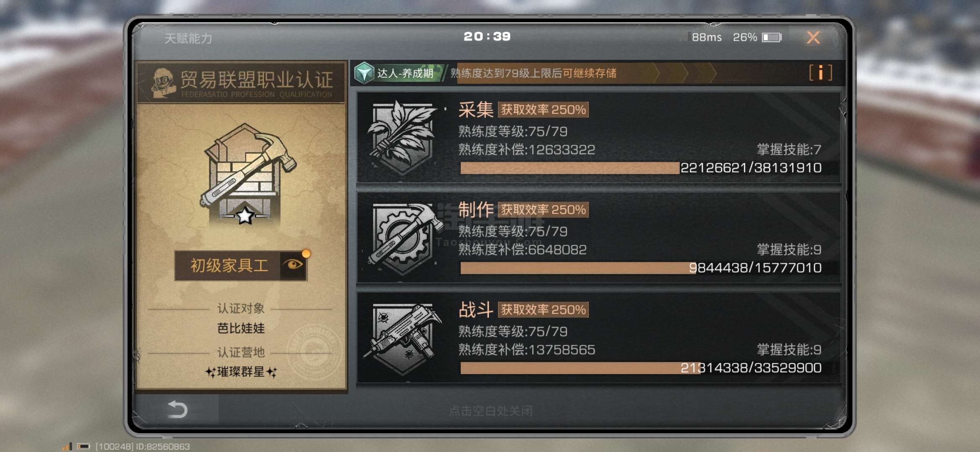Toggle the eye icon next to 初级家具工
Screen dimensions: 980x452
tap(293, 265)
